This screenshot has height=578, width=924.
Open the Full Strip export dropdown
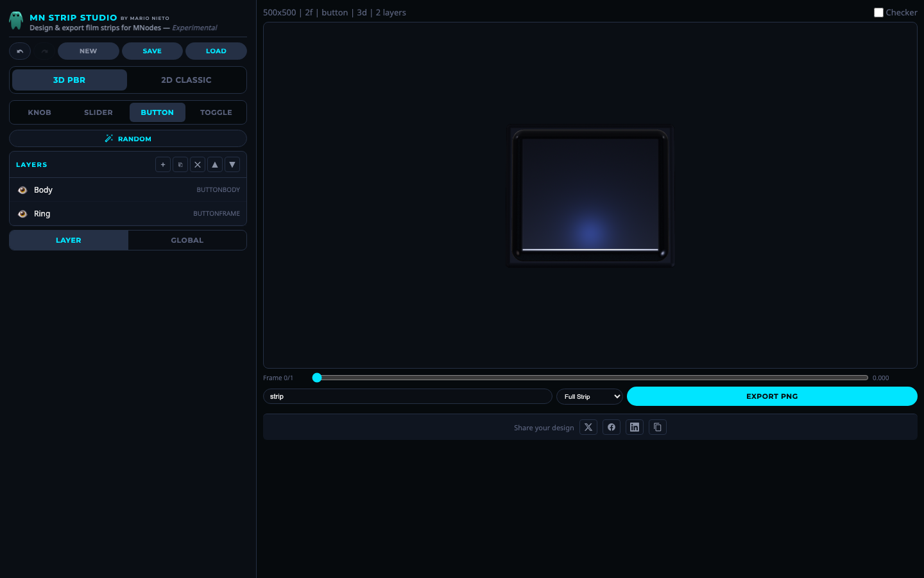[x=590, y=397]
